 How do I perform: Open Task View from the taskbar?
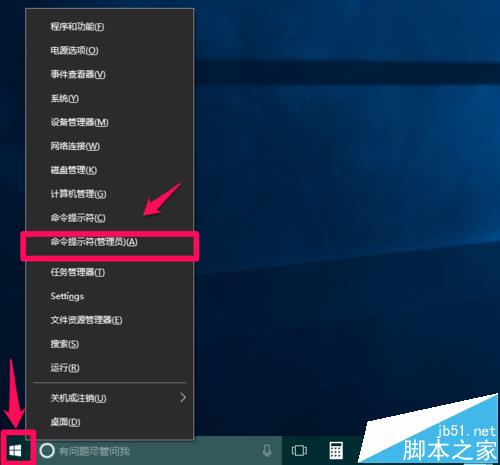pos(299,451)
